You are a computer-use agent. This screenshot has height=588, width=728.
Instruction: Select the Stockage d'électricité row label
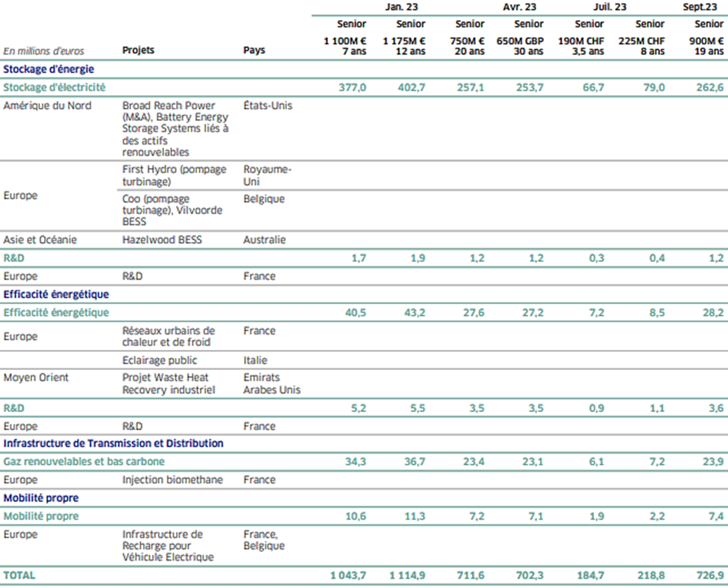tap(54, 87)
